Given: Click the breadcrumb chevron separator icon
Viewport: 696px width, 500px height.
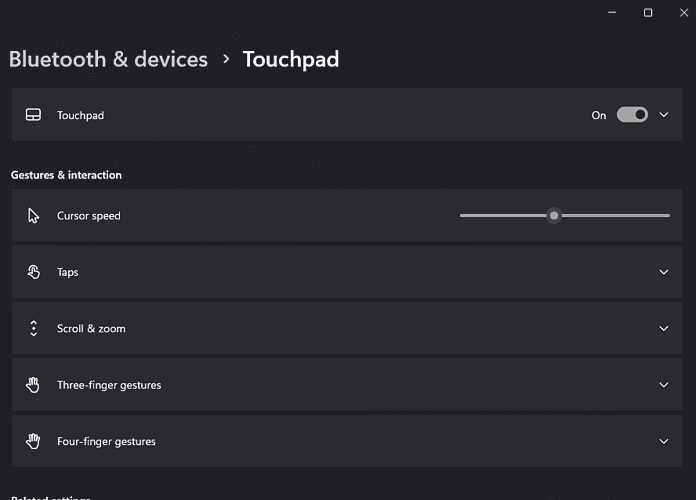Looking at the screenshot, I should (x=225, y=60).
